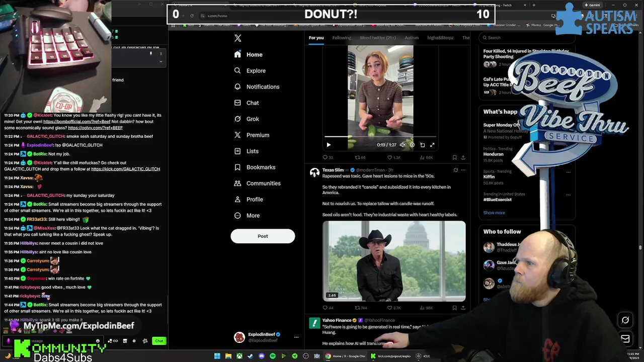The image size is (644, 362).
Task: Switch to the Following tab
Action: tap(342, 38)
